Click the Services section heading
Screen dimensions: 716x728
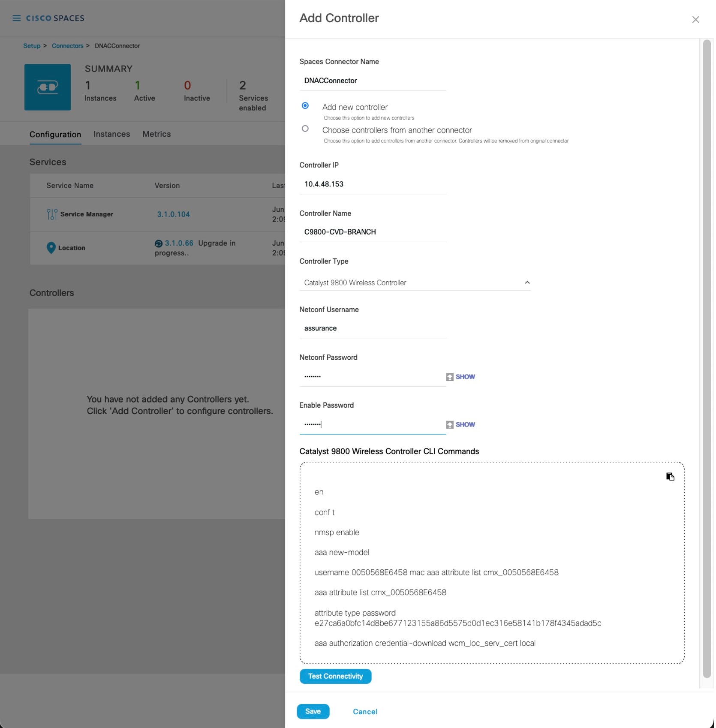point(48,162)
